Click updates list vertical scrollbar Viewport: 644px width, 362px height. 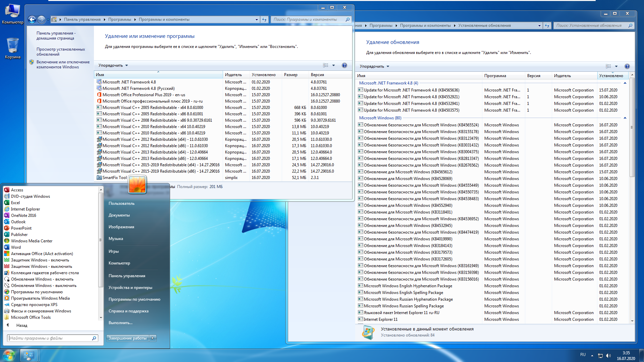point(632,127)
